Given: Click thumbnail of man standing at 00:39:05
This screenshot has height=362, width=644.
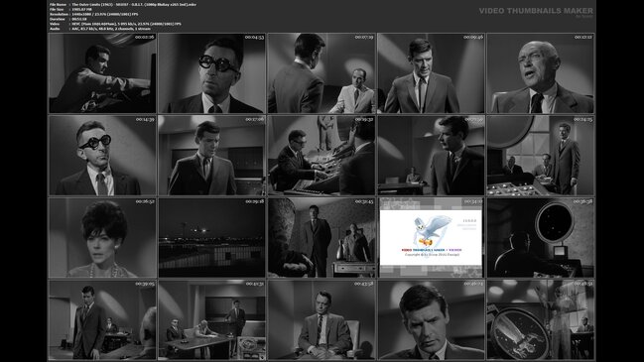Looking at the screenshot, I should (x=102, y=319).
